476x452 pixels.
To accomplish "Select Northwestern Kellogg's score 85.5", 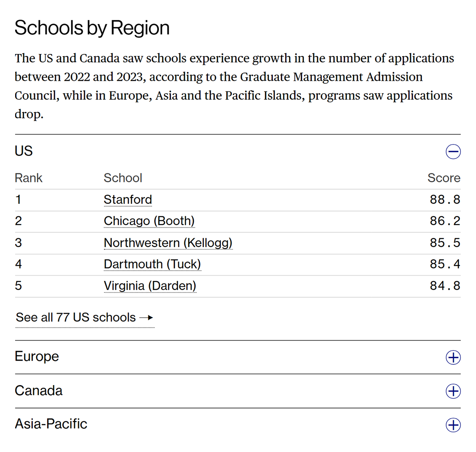I will [x=445, y=243].
